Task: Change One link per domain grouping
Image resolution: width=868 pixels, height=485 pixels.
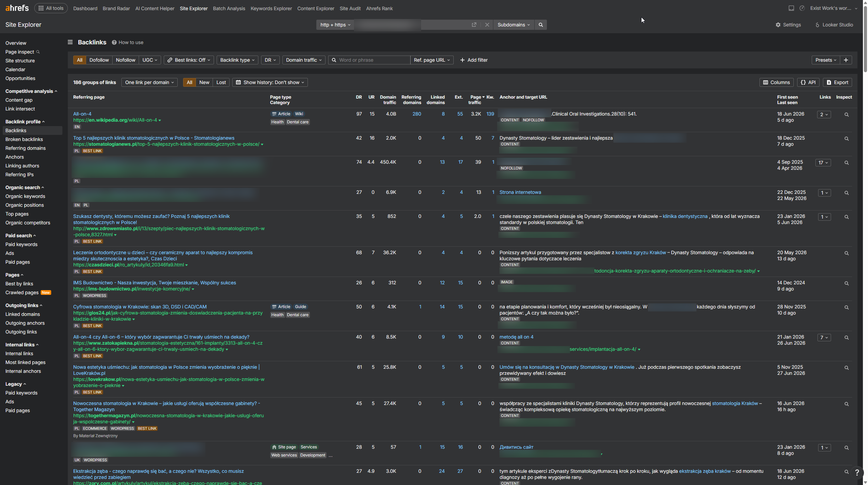Action: pyautogui.click(x=150, y=82)
